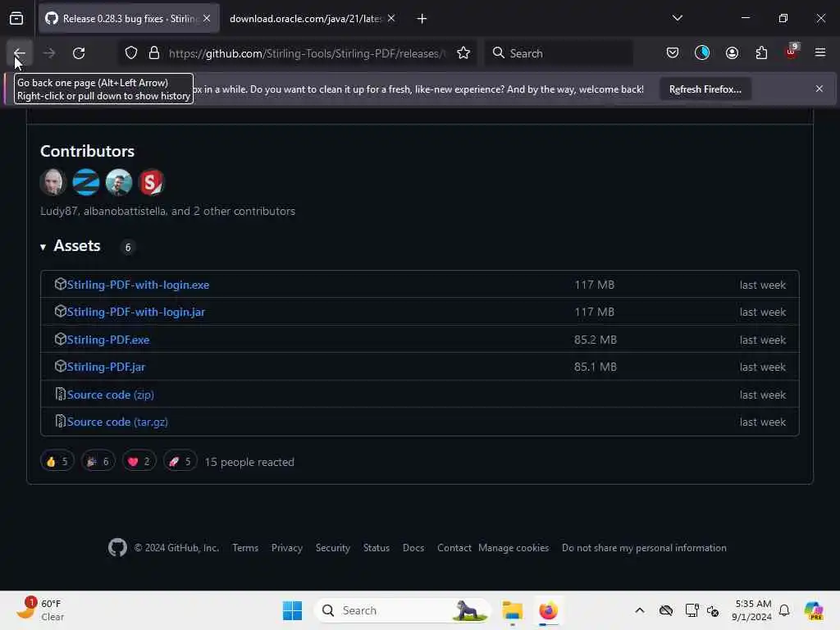Download Source code (zip)
The width and height of the screenshot is (840, 630).
(x=111, y=395)
